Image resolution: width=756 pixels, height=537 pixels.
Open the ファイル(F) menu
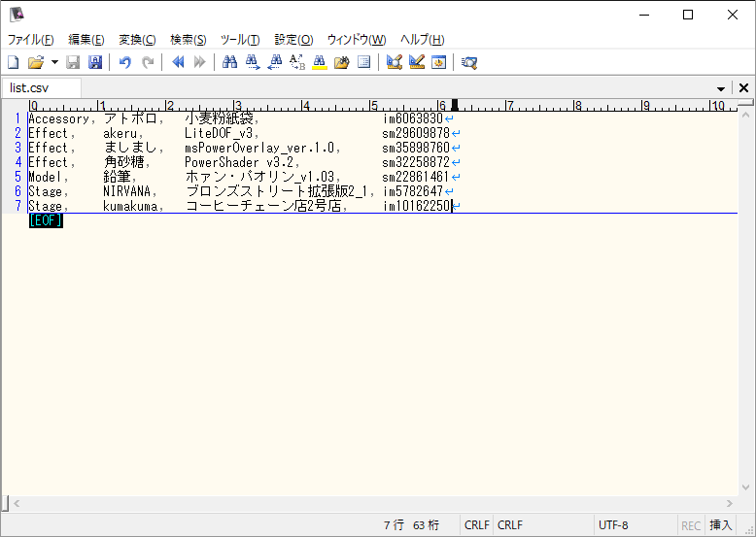point(30,40)
